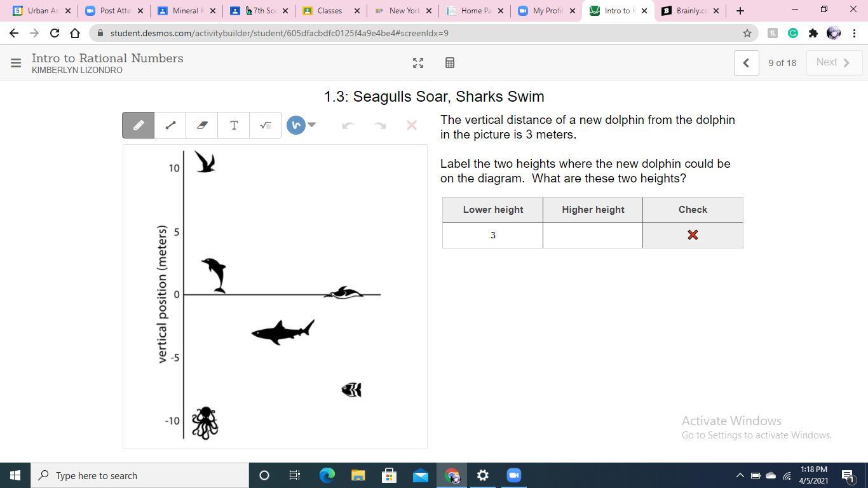Image resolution: width=868 pixels, height=488 pixels.
Task: Click the Next button
Action: pyautogui.click(x=834, y=62)
